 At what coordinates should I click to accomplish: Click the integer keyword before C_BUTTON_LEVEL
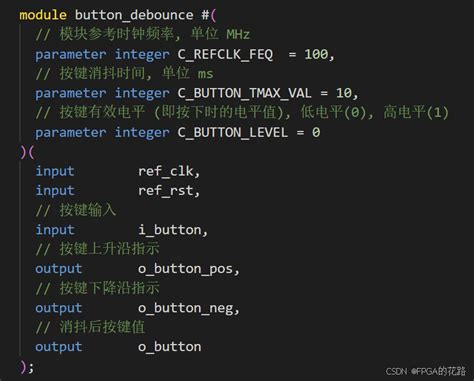coord(142,133)
